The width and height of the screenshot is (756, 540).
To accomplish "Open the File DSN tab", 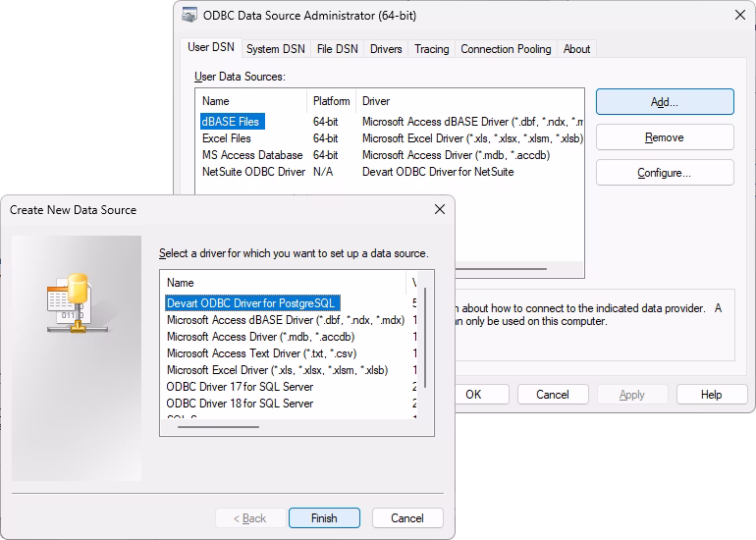I will pyautogui.click(x=337, y=49).
